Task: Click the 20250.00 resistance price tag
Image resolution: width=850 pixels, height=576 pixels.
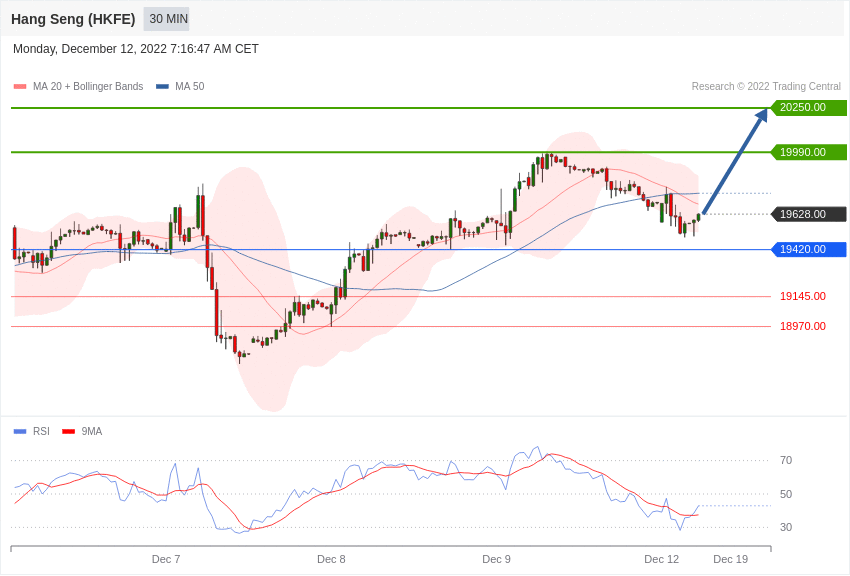Action: pyautogui.click(x=809, y=107)
